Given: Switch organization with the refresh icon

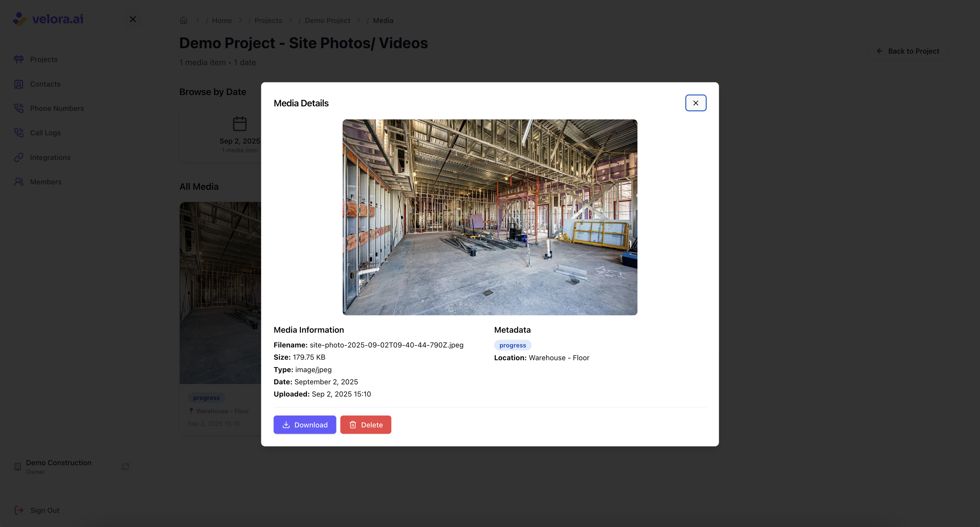Looking at the screenshot, I should click(x=125, y=466).
